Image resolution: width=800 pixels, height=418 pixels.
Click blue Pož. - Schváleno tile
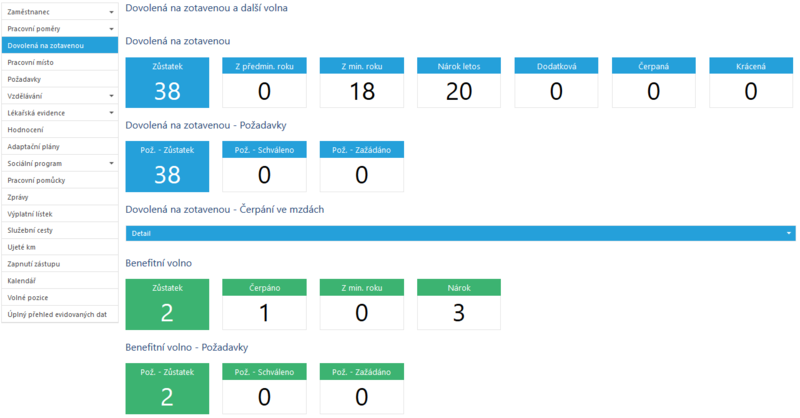tap(264, 166)
